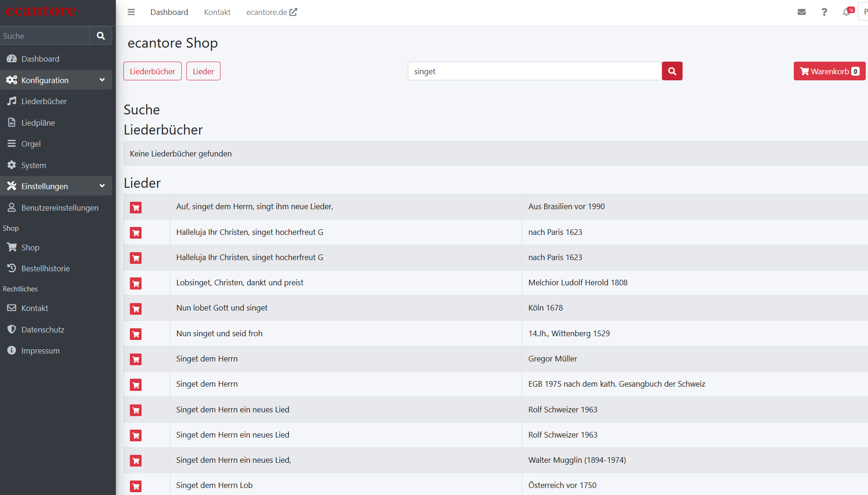This screenshot has width=868, height=495.
Task: Collapse the Einstellungen section
Action: (x=56, y=186)
